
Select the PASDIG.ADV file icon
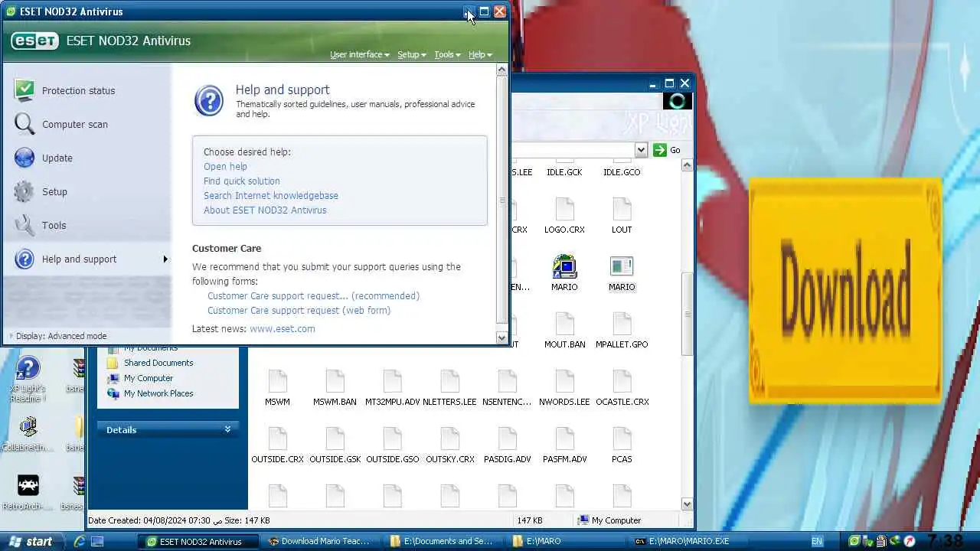tap(507, 439)
